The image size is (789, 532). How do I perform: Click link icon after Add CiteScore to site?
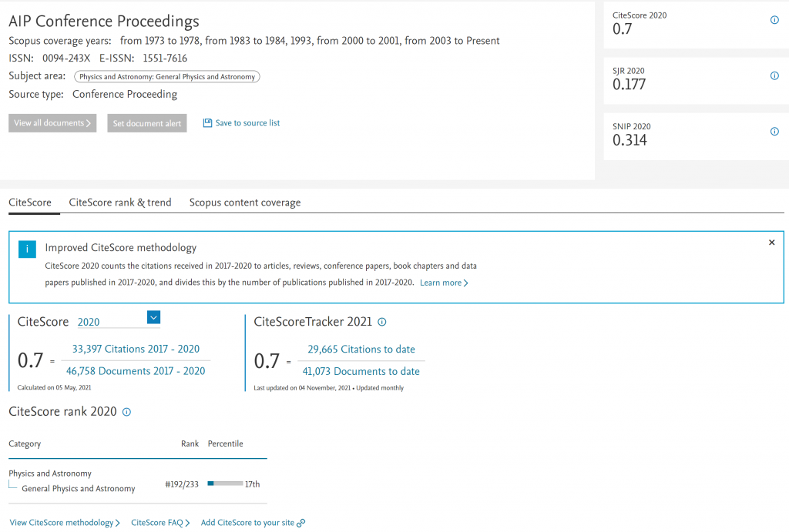pyautogui.click(x=301, y=523)
